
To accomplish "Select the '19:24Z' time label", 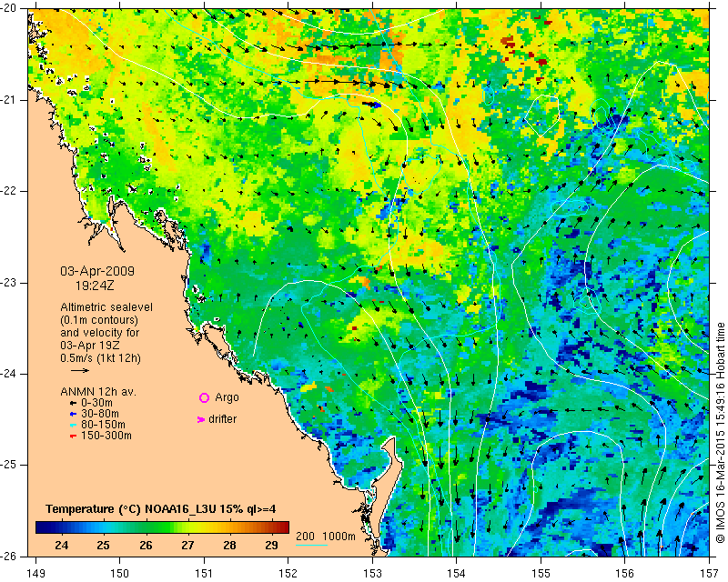I will tap(95, 286).
